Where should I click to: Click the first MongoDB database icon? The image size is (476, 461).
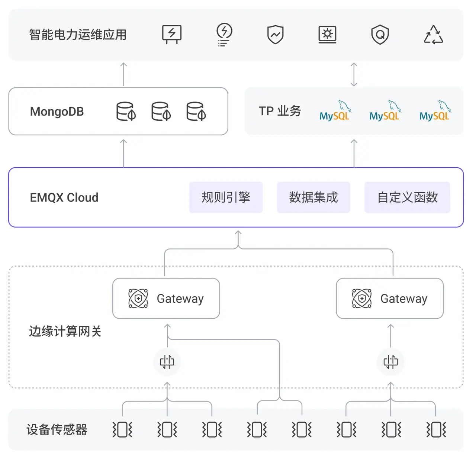[x=126, y=112]
